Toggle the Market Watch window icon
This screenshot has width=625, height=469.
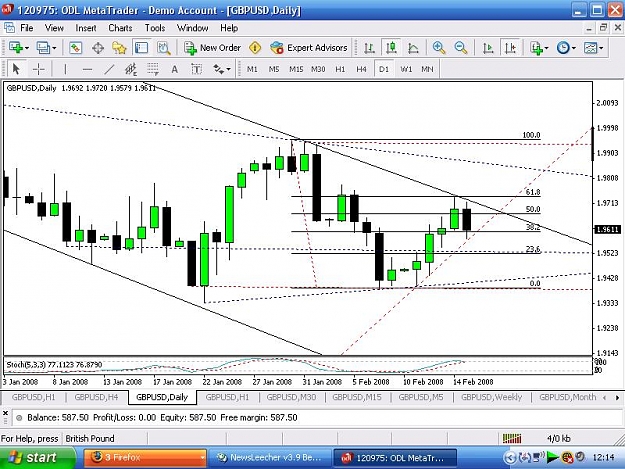click(x=75, y=48)
